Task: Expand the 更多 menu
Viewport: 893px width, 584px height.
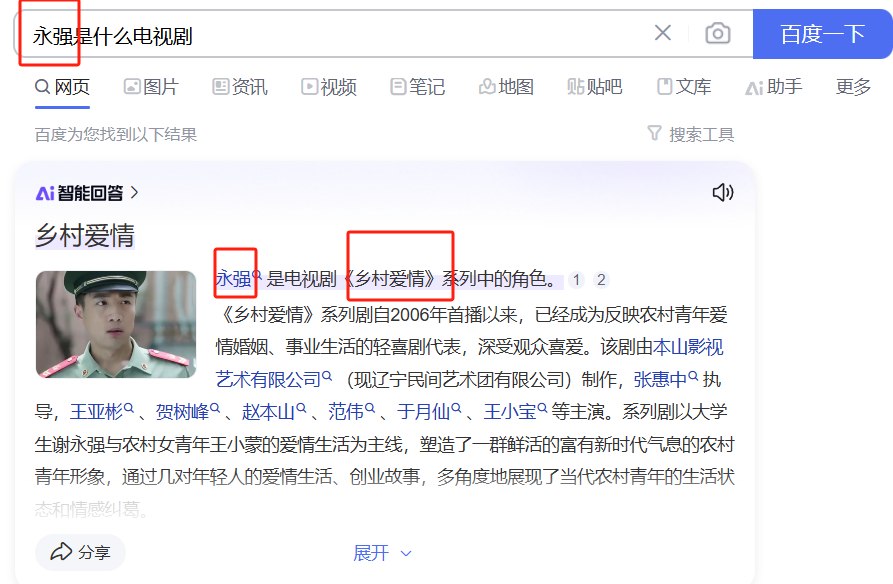Action: [x=853, y=87]
